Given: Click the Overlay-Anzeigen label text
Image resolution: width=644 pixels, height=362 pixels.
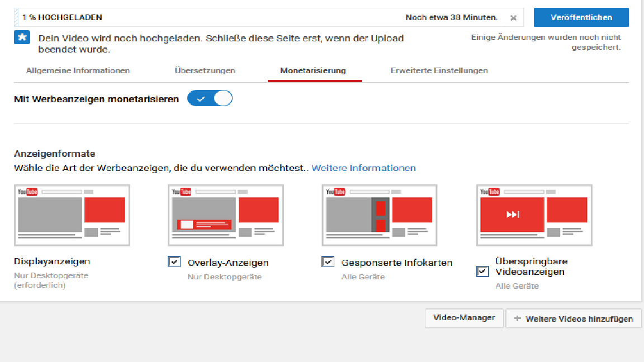Looking at the screenshot, I should coord(228,263).
